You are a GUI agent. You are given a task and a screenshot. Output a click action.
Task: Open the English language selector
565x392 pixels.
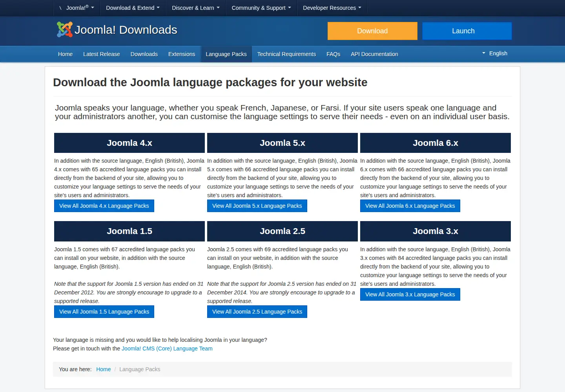coord(495,53)
